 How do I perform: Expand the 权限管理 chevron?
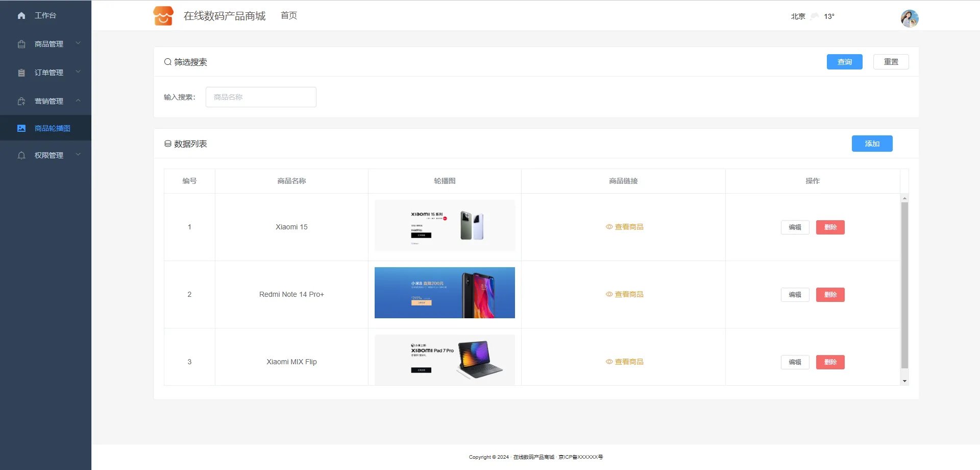pyautogui.click(x=78, y=154)
